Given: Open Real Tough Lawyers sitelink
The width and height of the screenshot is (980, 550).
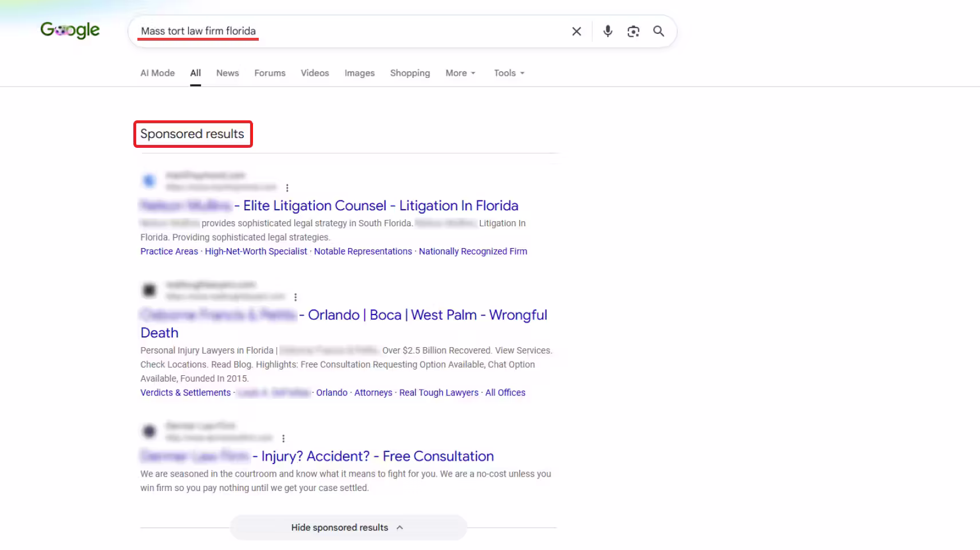Looking at the screenshot, I should pos(438,392).
